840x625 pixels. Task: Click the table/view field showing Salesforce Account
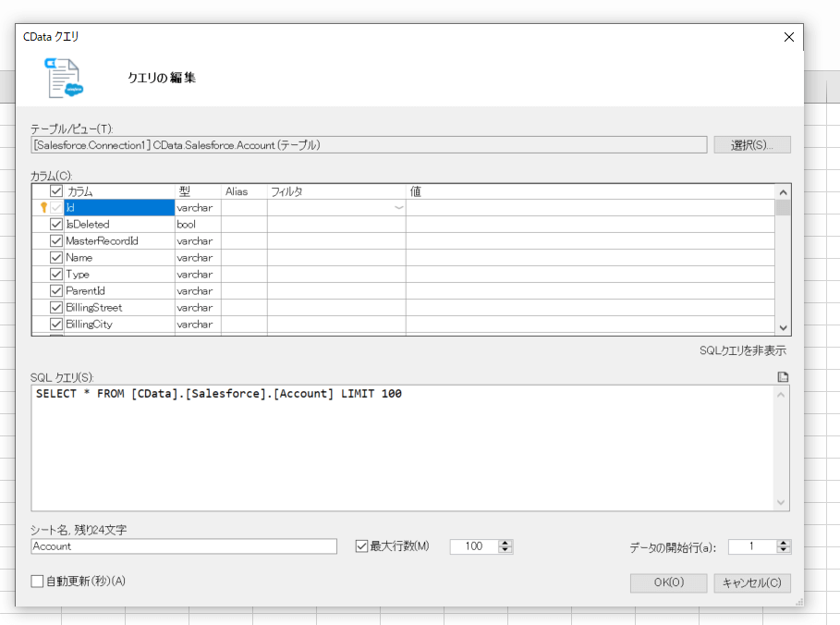point(369,145)
